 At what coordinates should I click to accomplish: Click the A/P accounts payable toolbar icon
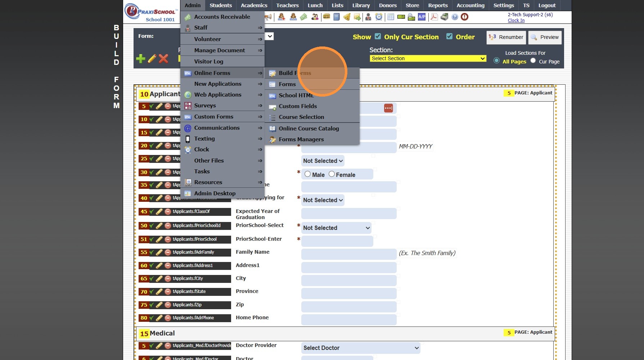[x=422, y=17]
